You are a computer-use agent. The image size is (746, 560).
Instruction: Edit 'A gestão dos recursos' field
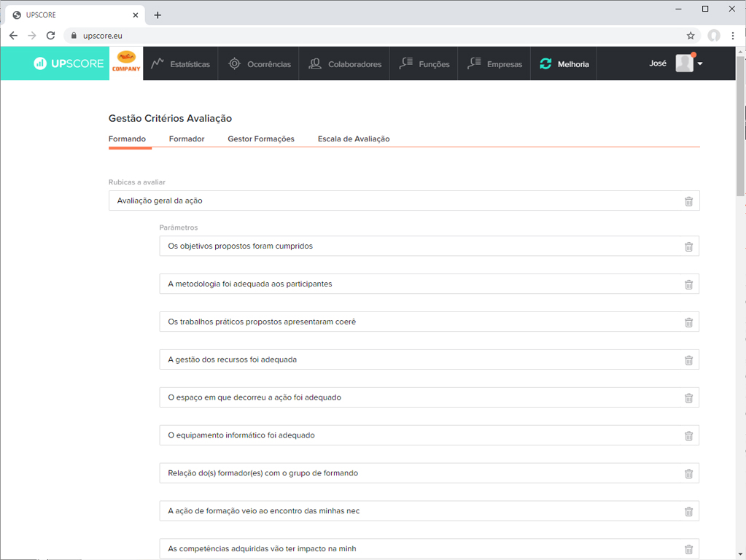[429, 359]
